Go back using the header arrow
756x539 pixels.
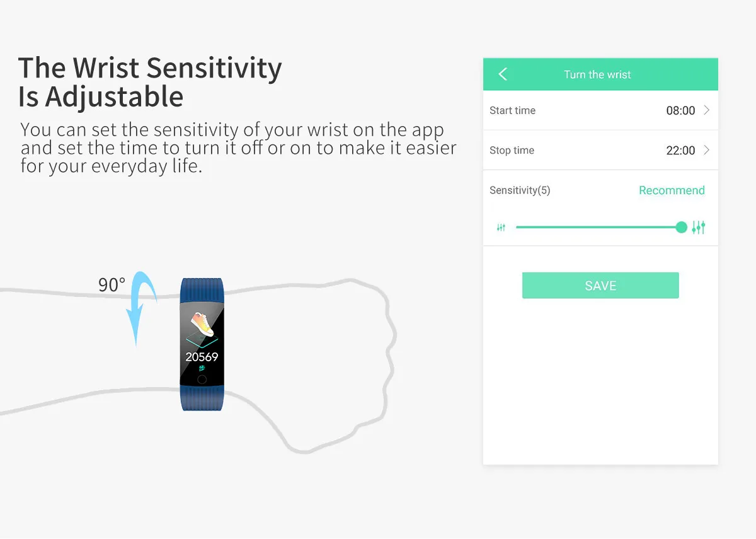pyautogui.click(x=503, y=74)
